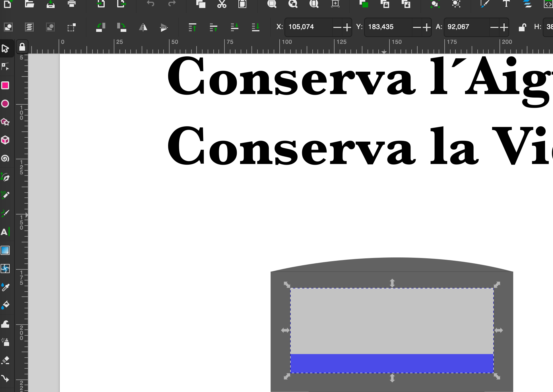Select the Selector arrow tool
Screen dimensions: 553x392
pos(5,49)
